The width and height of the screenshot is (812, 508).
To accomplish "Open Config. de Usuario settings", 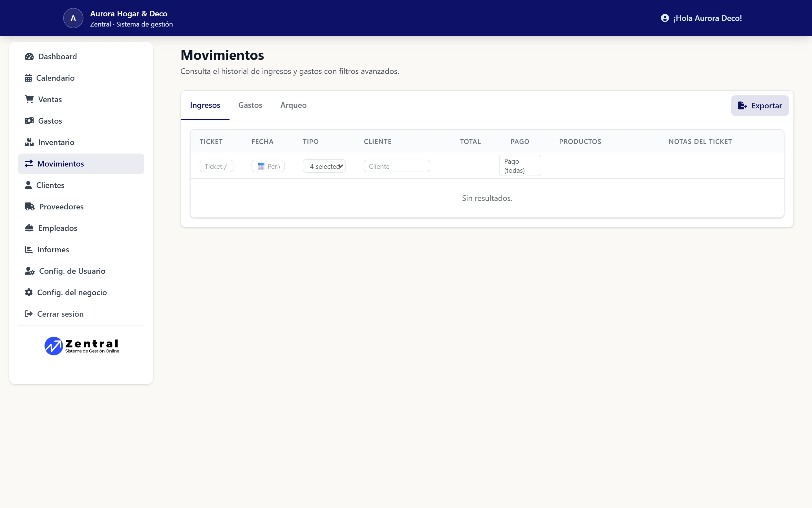I will (x=81, y=271).
